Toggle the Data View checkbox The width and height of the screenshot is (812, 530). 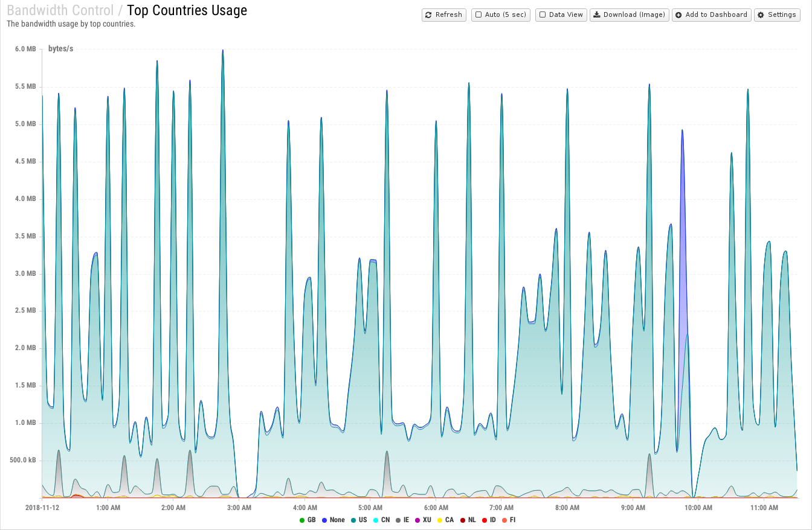(542, 14)
